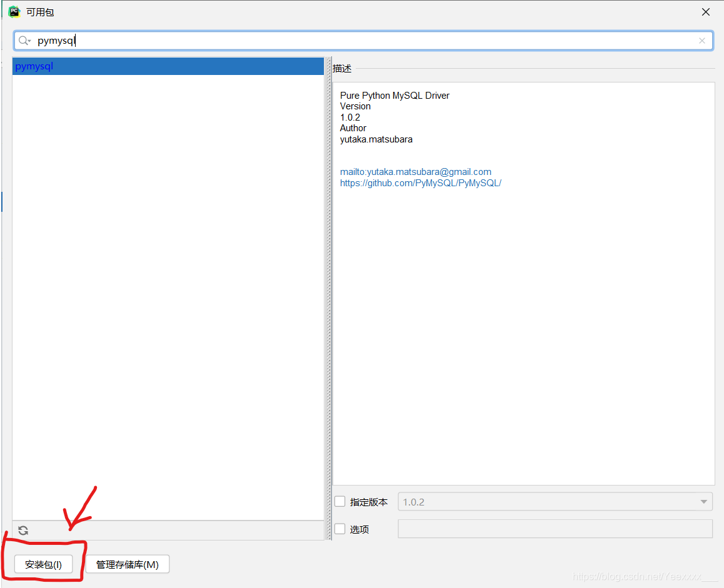Click the PyCharm logo in title bar
The image size is (724, 588).
[14, 11]
